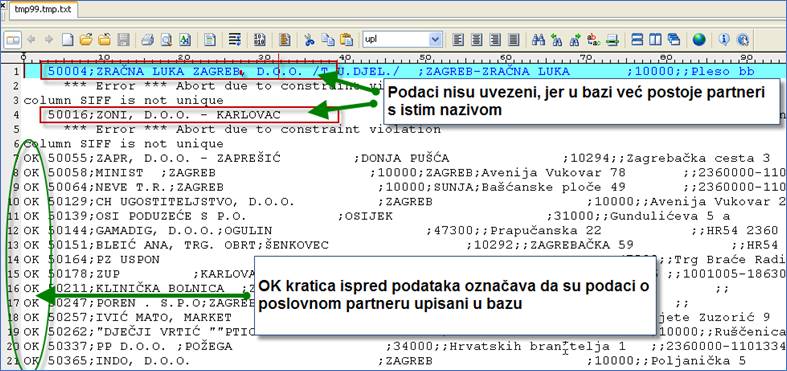The width and height of the screenshot is (787, 371).
Task: Click the Paste clipboard icon
Action: coord(347,39)
